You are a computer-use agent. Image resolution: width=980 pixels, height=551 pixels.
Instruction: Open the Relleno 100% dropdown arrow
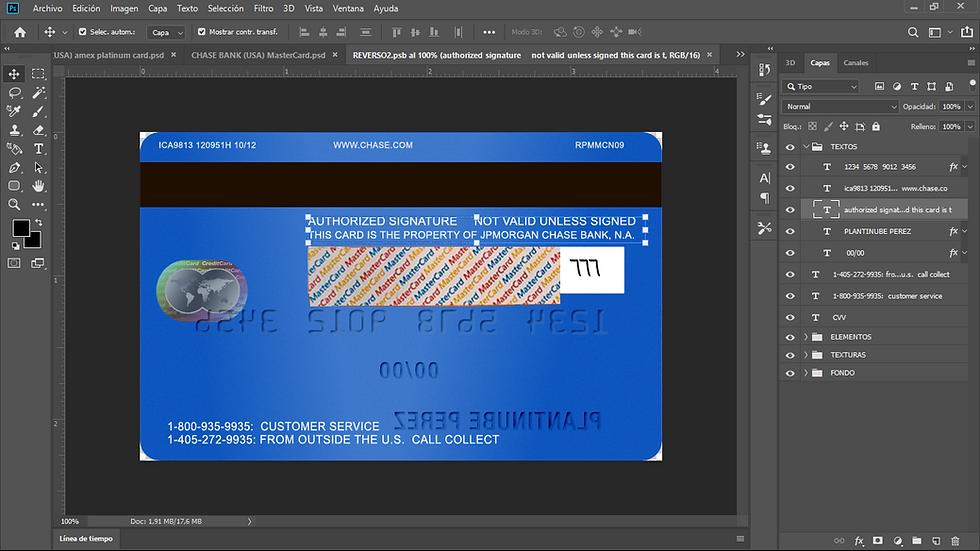(970, 127)
